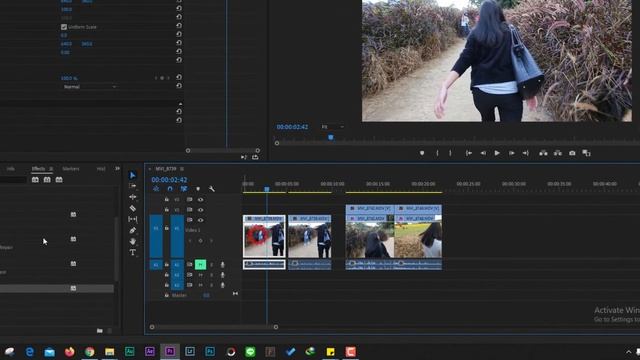Click the program monitor playhead scrubber
The width and height of the screenshot is (640, 360).
(x=331, y=138)
